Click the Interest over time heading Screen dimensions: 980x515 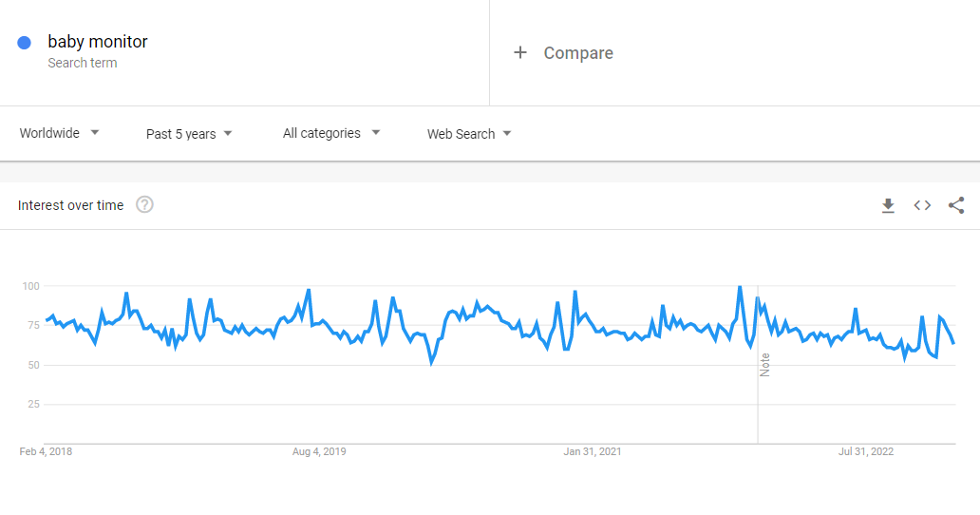pos(70,205)
